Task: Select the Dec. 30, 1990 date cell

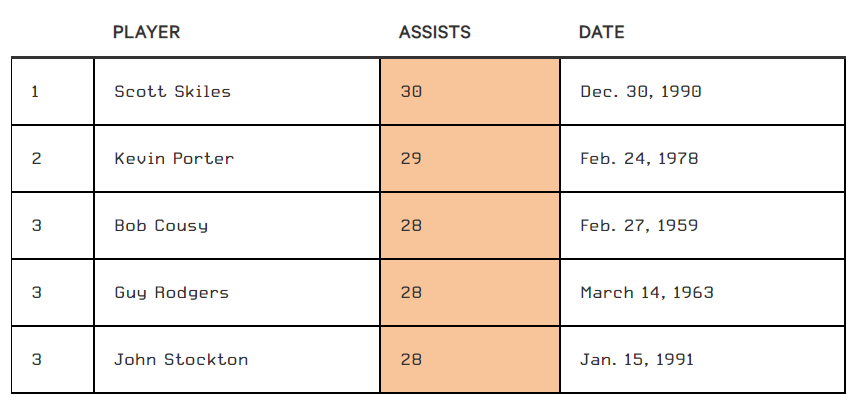Action: [x=641, y=92]
